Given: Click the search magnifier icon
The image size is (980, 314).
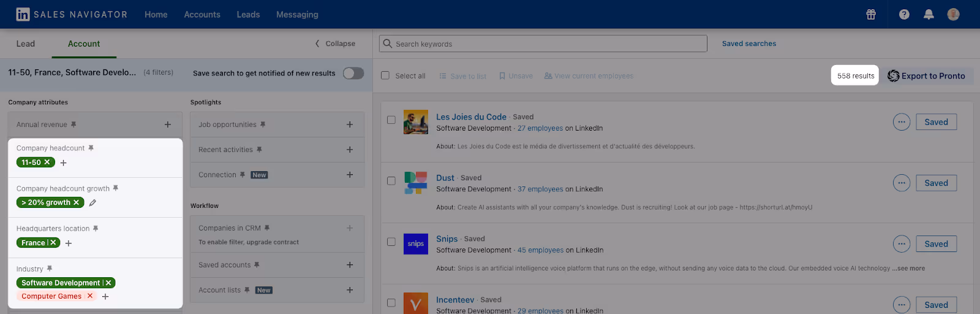Looking at the screenshot, I should pyautogui.click(x=388, y=44).
